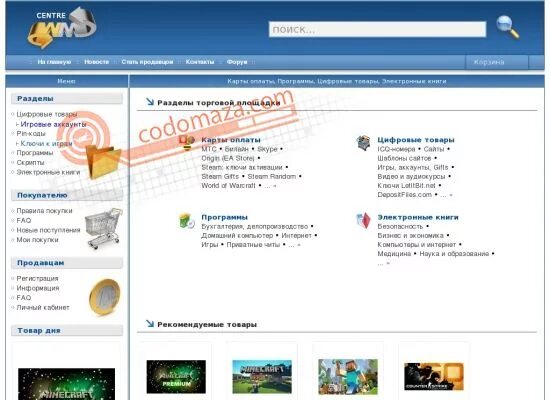Open Игры, аккаунты, Gifts link

413,167
